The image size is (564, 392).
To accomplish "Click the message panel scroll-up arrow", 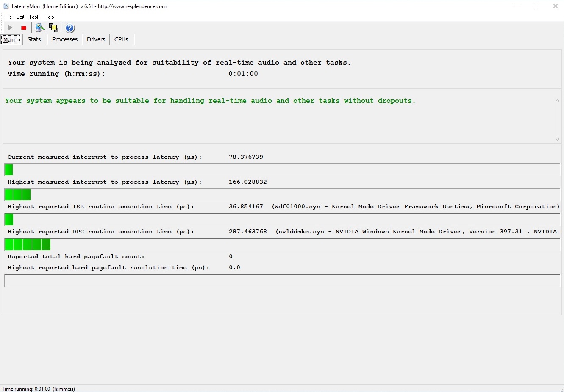I will [557, 101].
